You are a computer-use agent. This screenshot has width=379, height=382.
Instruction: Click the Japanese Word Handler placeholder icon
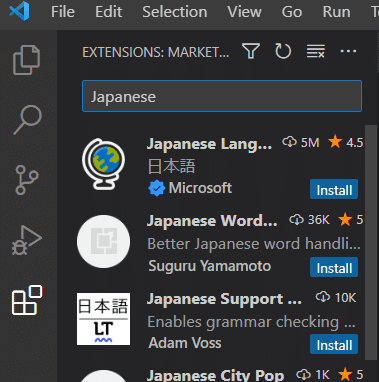point(104,241)
